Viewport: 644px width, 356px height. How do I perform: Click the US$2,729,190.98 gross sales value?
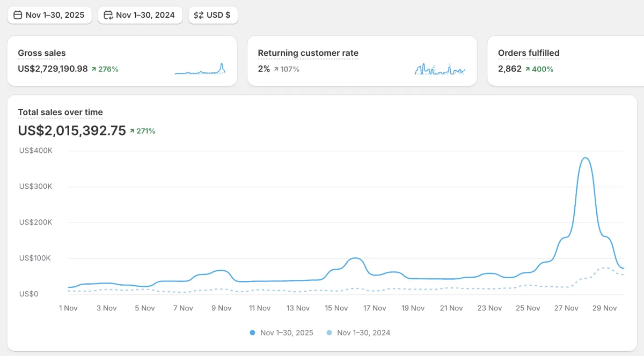click(x=53, y=69)
